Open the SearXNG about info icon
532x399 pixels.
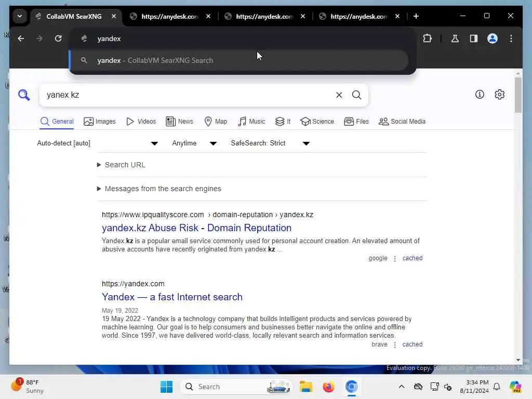tap(480, 95)
